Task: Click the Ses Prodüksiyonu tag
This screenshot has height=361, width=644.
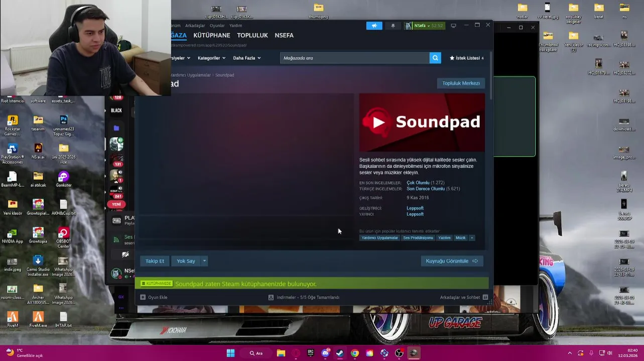Action: point(418,238)
